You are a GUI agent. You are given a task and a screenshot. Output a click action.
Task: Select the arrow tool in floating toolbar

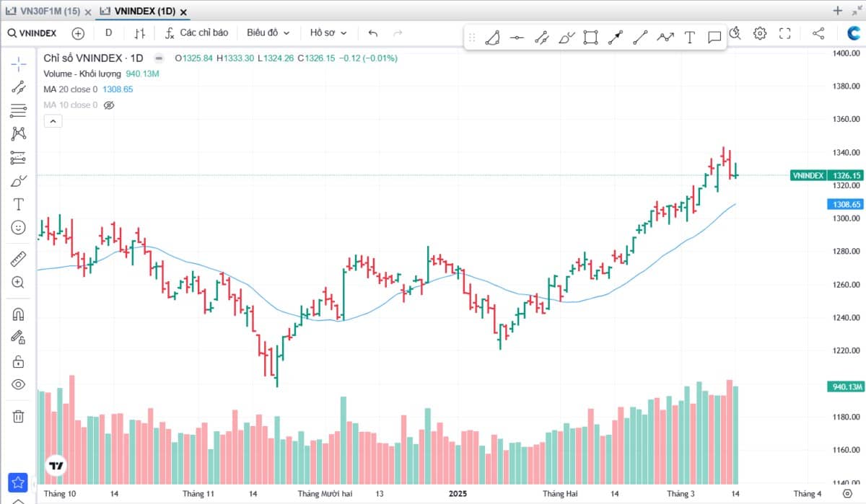pyautogui.click(x=615, y=37)
